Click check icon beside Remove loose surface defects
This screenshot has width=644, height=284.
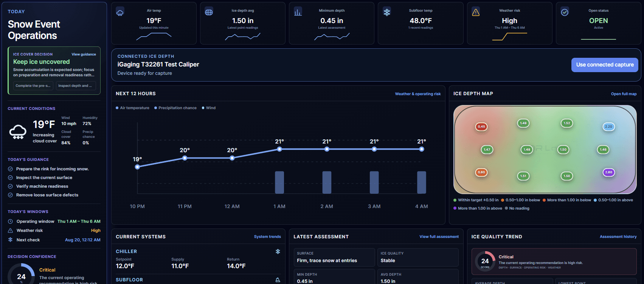click(10, 195)
